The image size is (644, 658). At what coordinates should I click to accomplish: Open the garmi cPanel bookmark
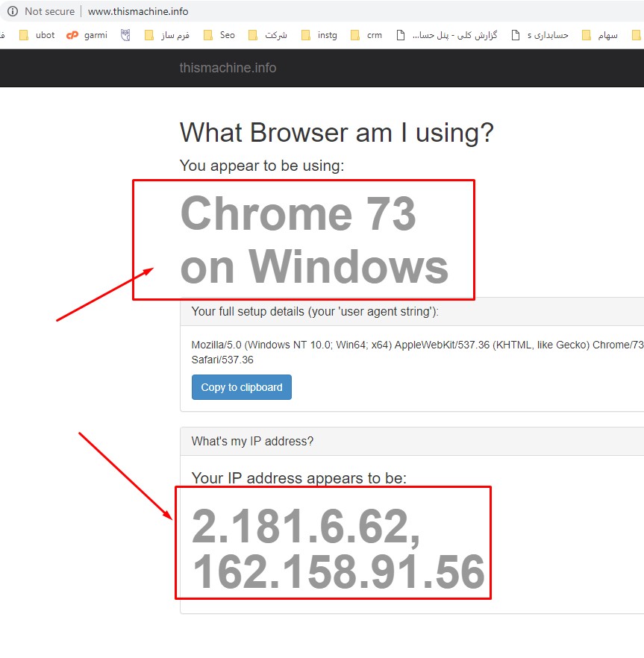(87, 35)
